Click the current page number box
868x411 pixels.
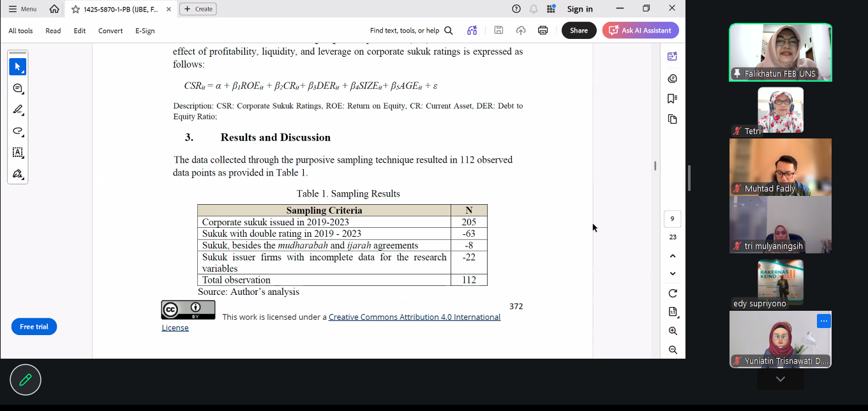pos(672,219)
